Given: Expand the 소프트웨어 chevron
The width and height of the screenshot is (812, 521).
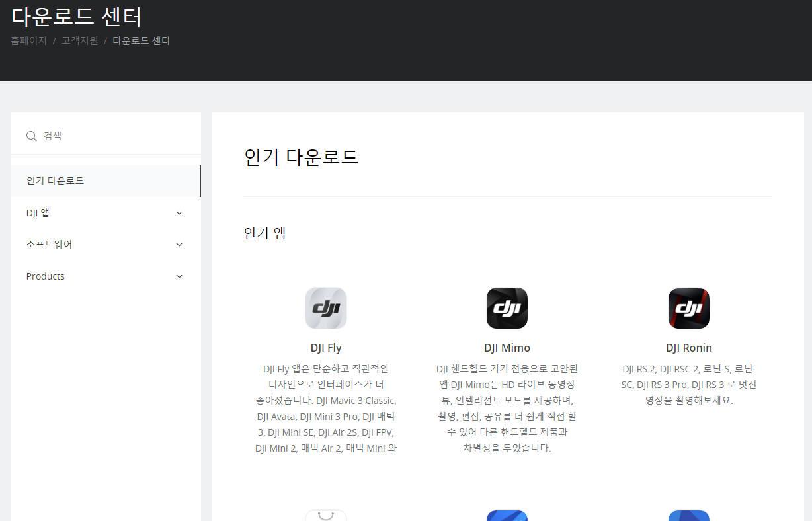Looking at the screenshot, I should (x=179, y=245).
